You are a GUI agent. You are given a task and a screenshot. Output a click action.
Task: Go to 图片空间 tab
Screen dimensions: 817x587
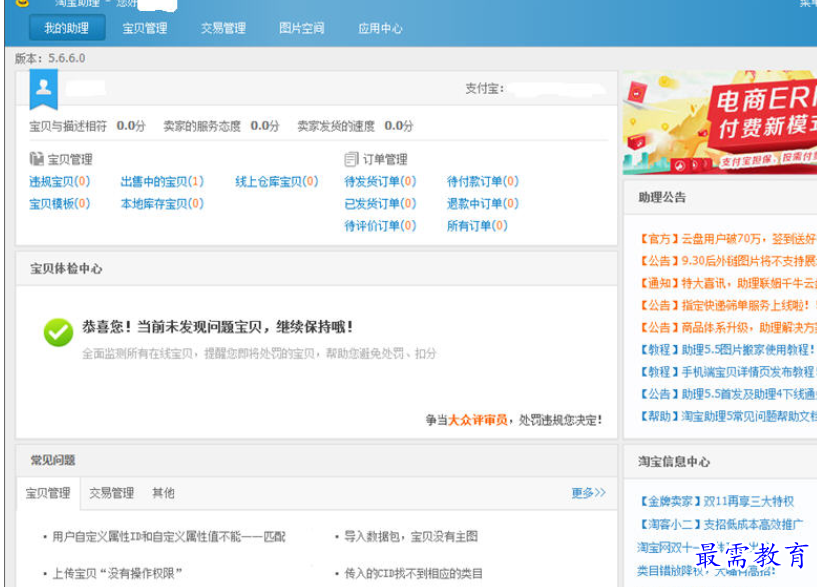point(302,28)
